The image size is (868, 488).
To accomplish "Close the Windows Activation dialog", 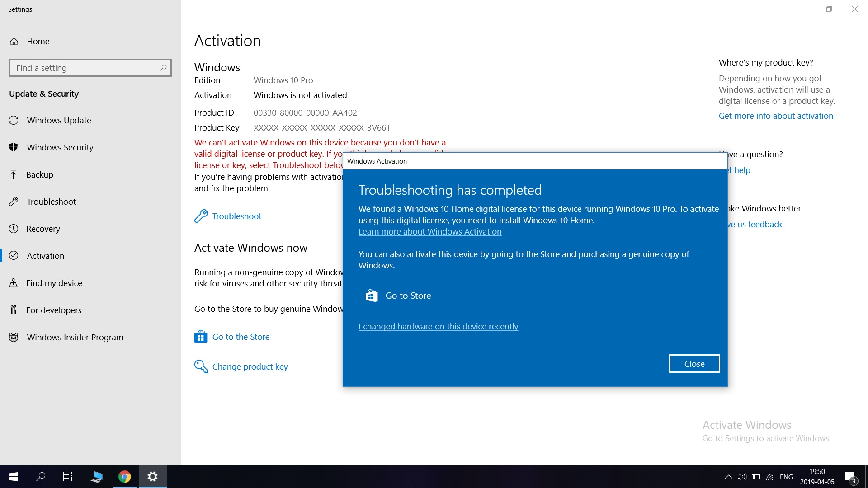I will point(694,363).
